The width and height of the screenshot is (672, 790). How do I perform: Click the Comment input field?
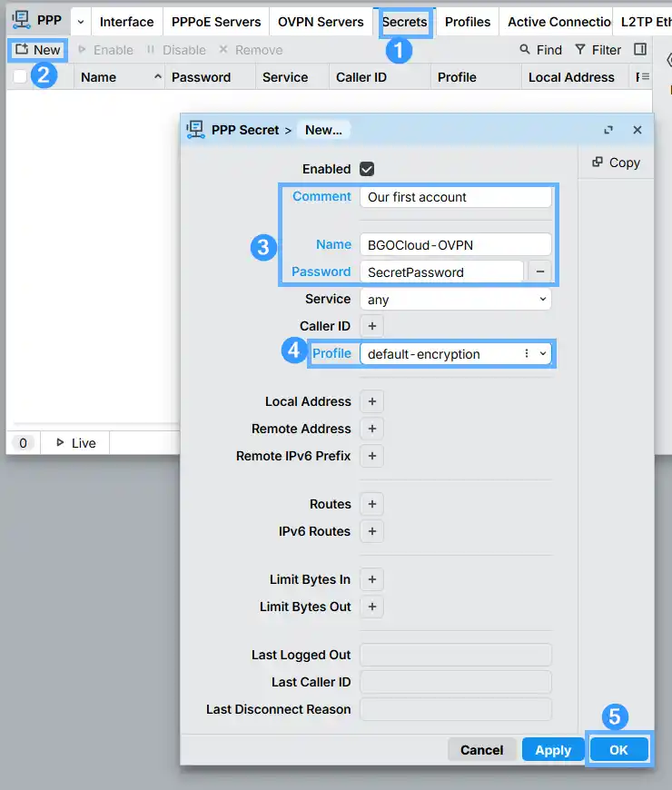click(456, 197)
